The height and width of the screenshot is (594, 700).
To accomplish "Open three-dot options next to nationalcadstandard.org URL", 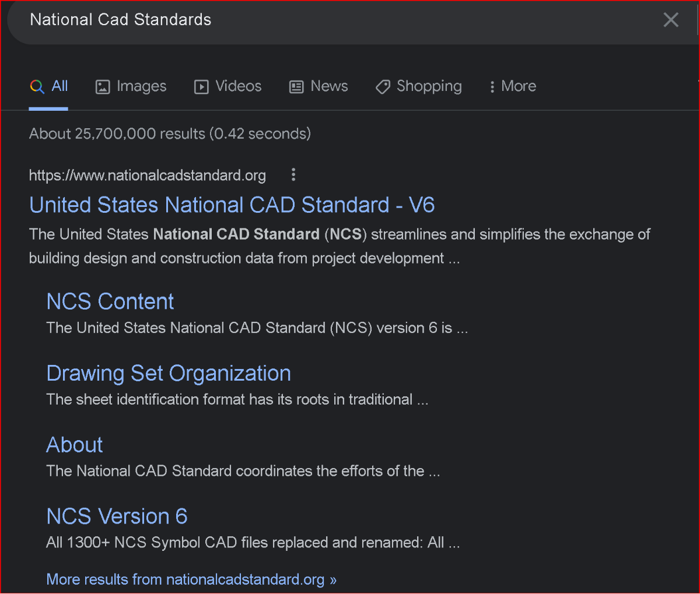I will pyautogui.click(x=293, y=174).
